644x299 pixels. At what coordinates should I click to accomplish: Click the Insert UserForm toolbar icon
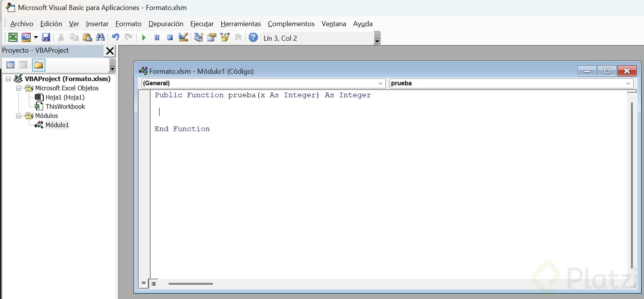(x=26, y=37)
